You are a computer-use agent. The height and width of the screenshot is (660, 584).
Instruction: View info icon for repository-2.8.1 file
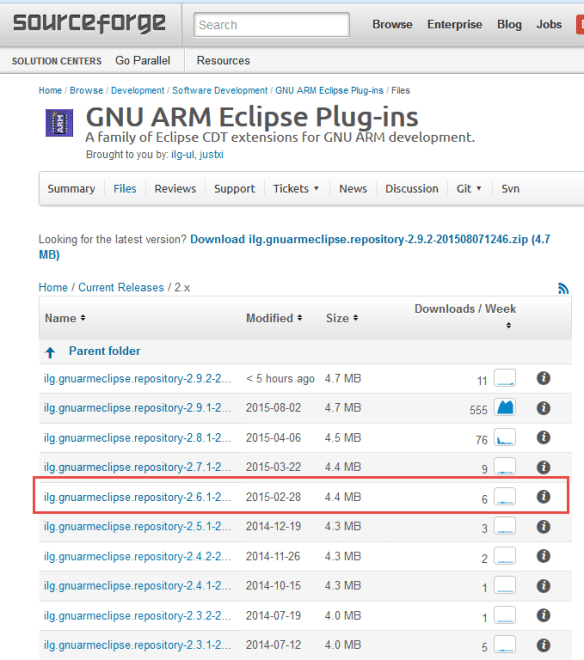pyautogui.click(x=544, y=437)
